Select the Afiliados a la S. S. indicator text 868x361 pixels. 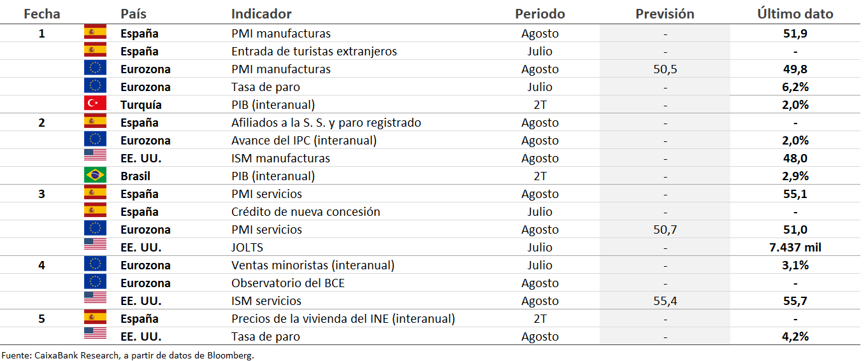click(x=326, y=122)
